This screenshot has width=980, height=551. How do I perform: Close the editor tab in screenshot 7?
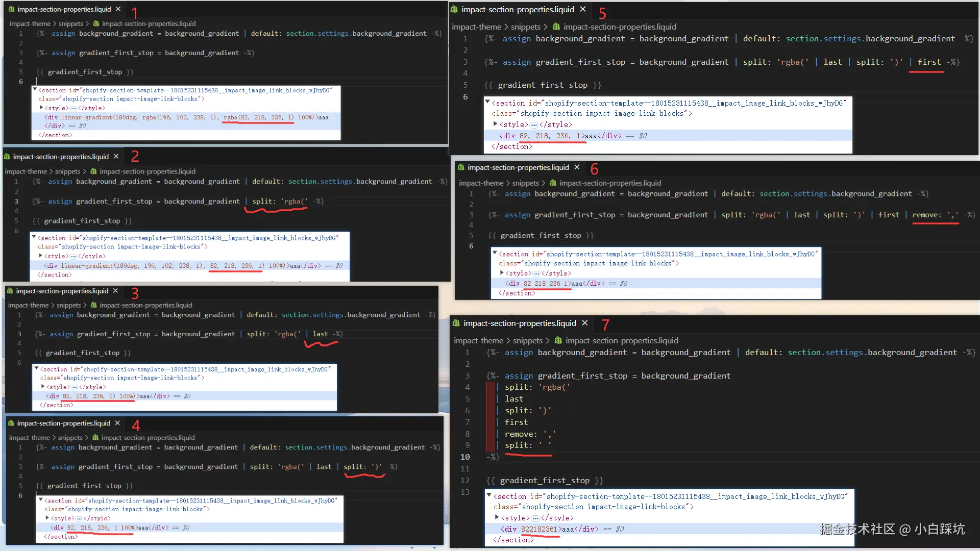tap(585, 323)
